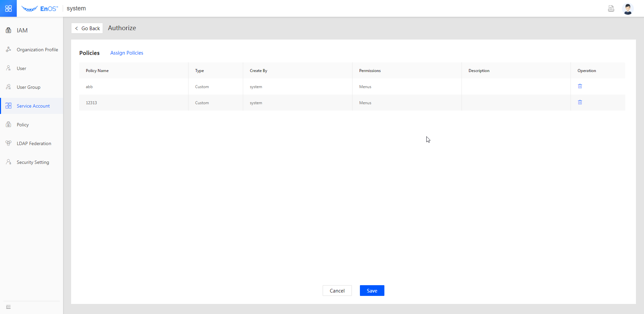
Task: Open the app grid launcher icon
Action: 8,8
